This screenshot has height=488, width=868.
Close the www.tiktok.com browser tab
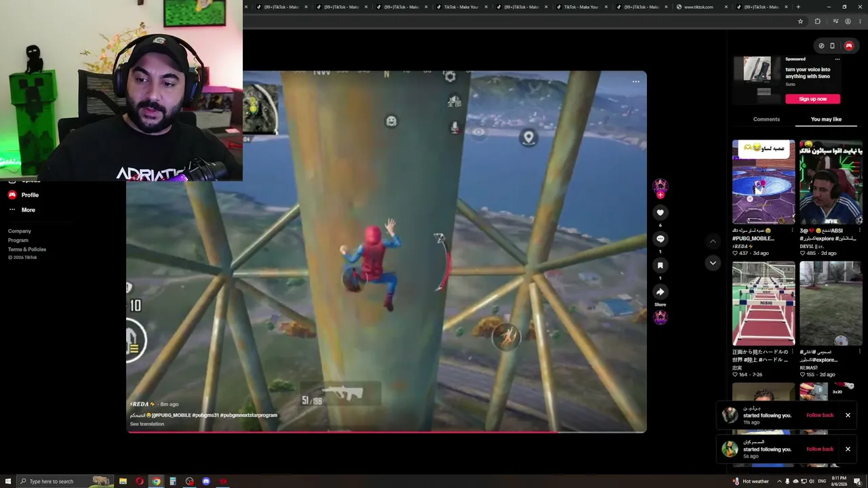pos(726,7)
